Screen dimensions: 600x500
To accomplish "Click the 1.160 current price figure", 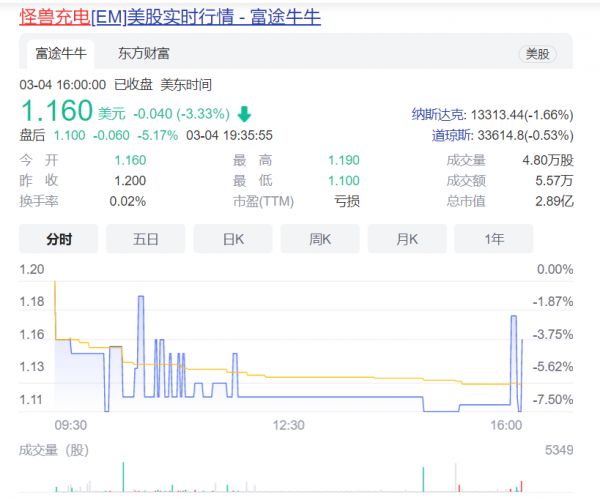I will click(56, 112).
